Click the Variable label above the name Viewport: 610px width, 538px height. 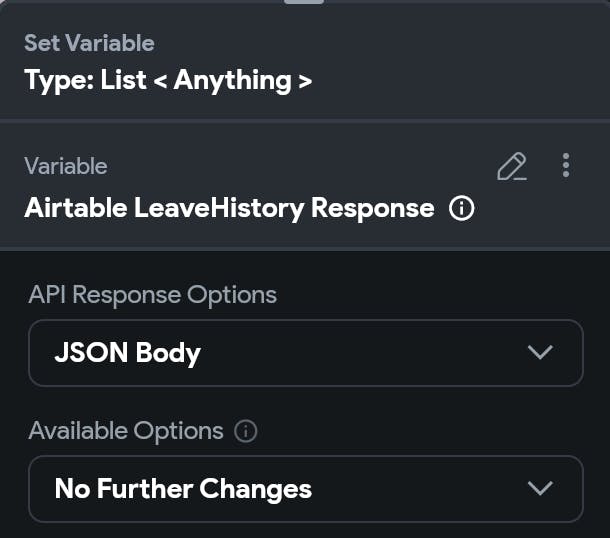click(x=65, y=166)
